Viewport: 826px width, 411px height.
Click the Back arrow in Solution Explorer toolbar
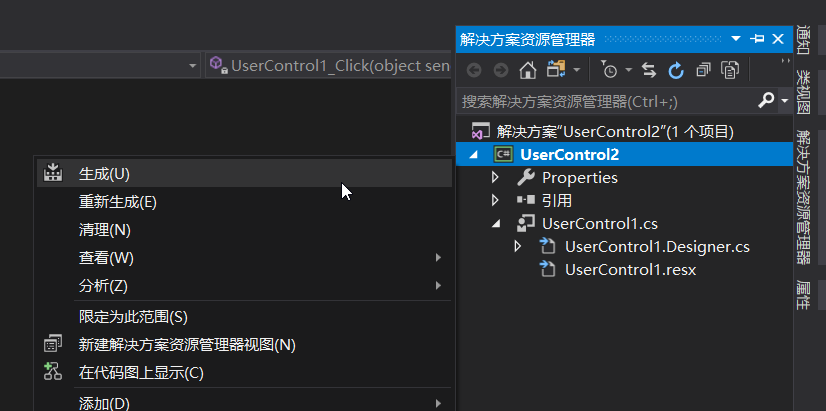(474, 70)
